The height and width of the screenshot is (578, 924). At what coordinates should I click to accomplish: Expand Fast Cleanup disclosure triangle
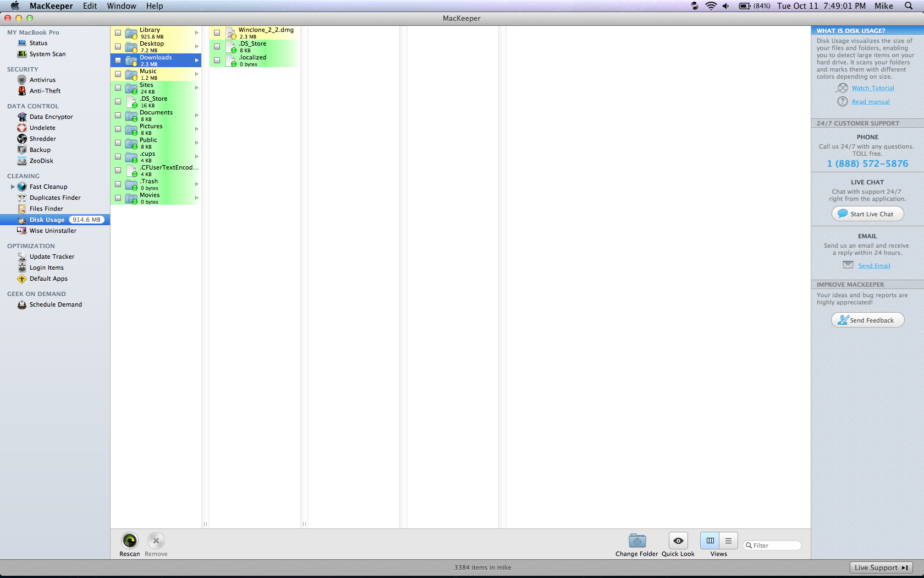click(13, 187)
